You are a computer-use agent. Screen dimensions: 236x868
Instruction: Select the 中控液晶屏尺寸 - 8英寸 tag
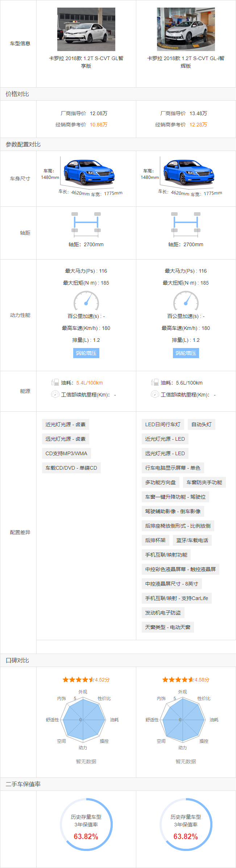pos(172,584)
